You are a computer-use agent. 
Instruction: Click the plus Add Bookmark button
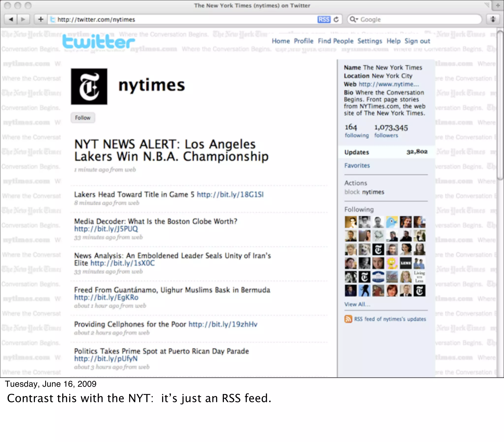coord(41,19)
